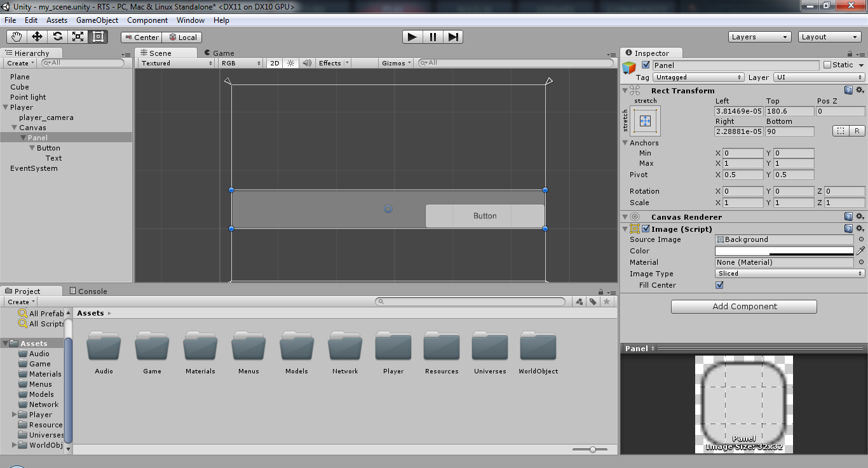
Task: Toggle Image Script enabled checkbox
Action: [x=646, y=229]
